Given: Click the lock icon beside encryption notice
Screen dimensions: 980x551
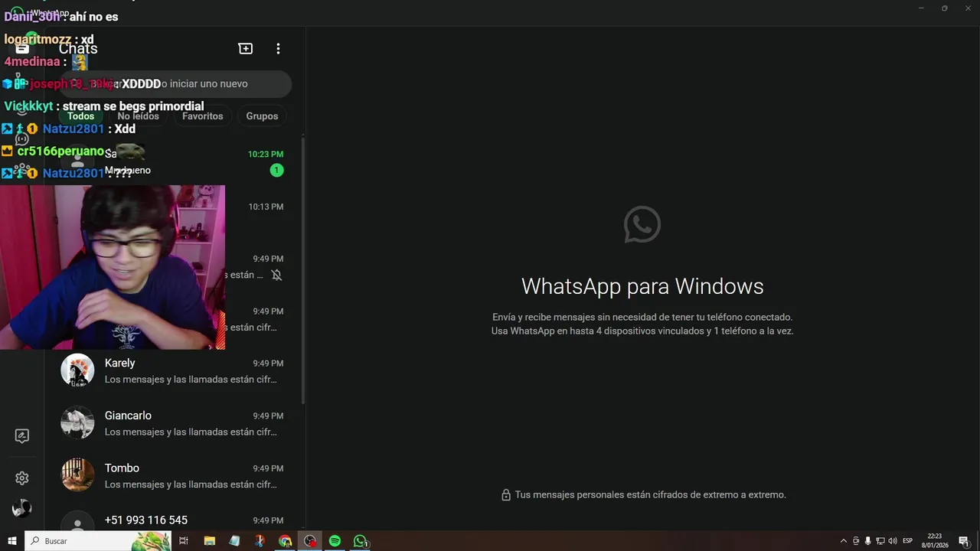Looking at the screenshot, I should 505,495.
